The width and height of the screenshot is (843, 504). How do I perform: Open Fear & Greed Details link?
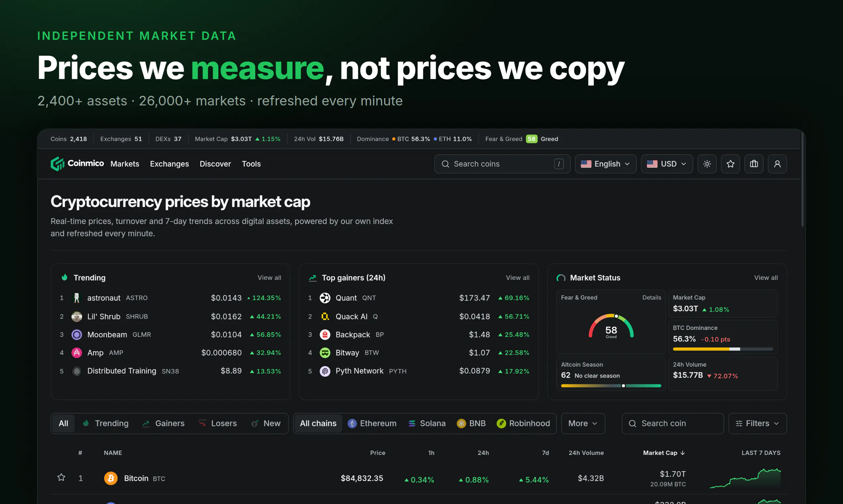651,297
